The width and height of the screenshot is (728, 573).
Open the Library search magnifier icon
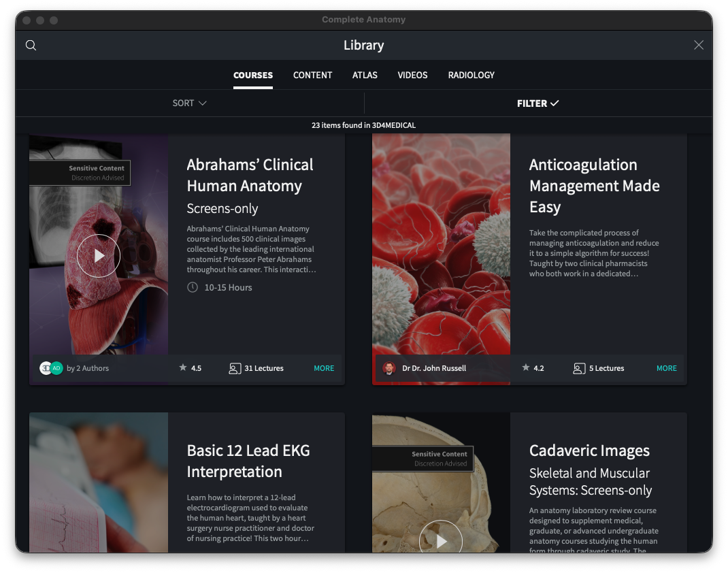tap(31, 45)
